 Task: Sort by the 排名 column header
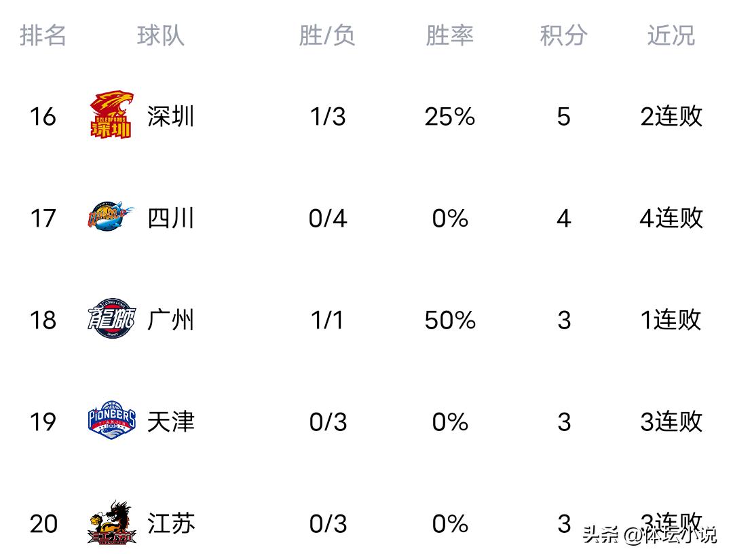pos(43,35)
